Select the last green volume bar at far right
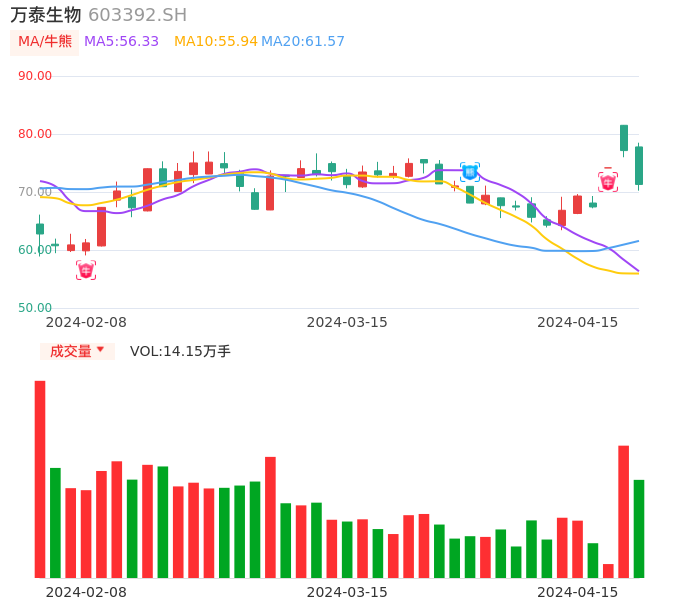The height and width of the screenshot is (606, 686). [639, 528]
